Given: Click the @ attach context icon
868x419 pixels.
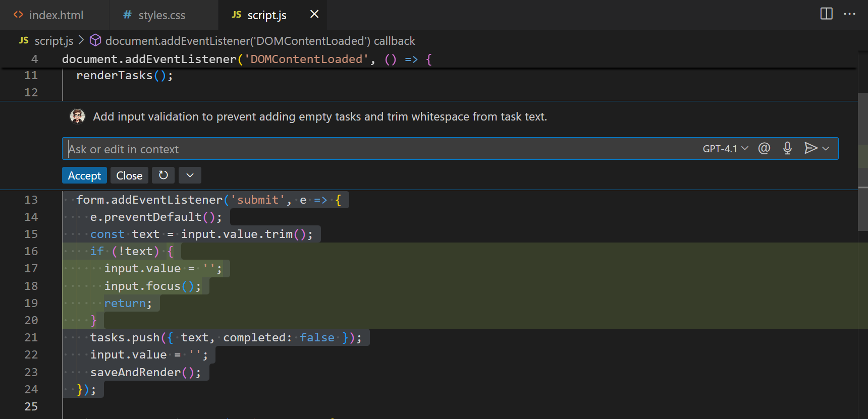Looking at the screenshot, I should tap(764, 148).
